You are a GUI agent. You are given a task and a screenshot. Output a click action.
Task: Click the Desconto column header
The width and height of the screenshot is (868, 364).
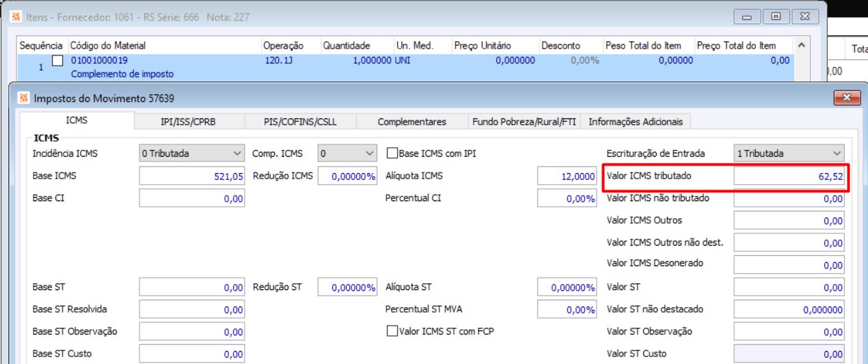tap(570, 46)
